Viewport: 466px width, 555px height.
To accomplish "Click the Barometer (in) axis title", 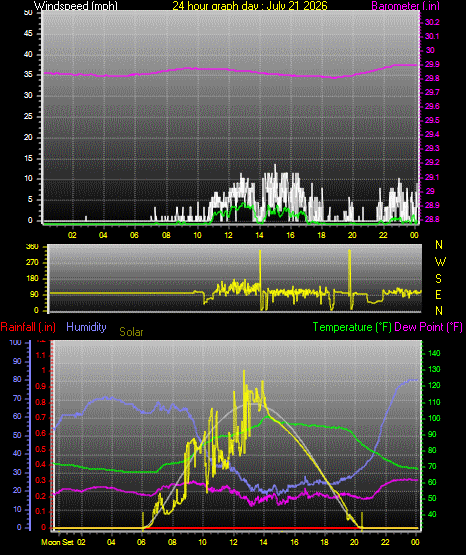I will (405, 5).
